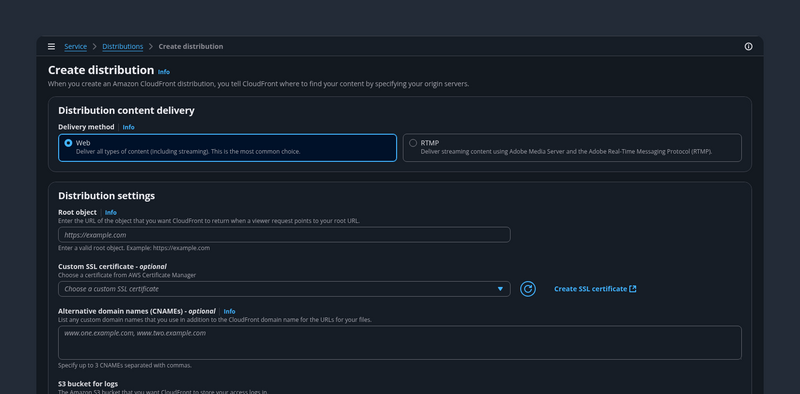
Task: Open Info next to Root object
Action: tap(111, 212)
